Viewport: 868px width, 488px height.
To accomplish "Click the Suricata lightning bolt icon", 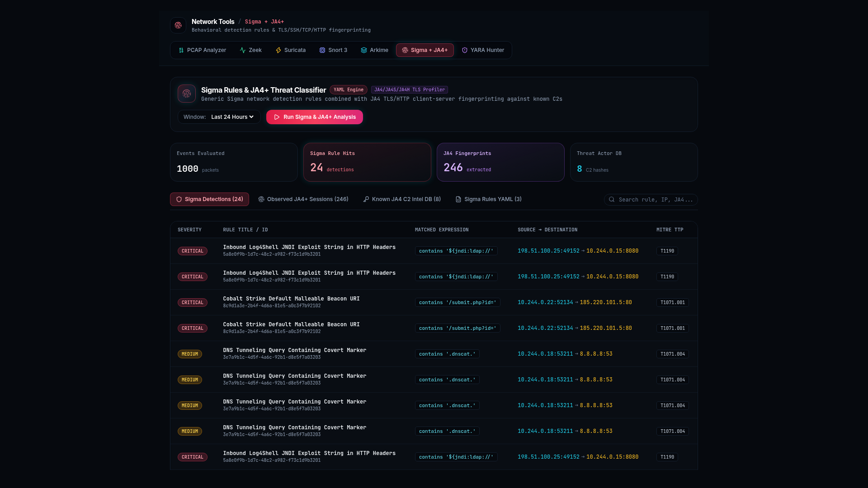I will [x=278, y=50].
